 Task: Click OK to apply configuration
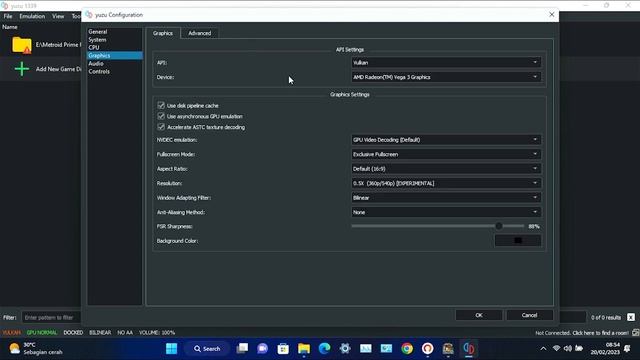pos(479,315)
